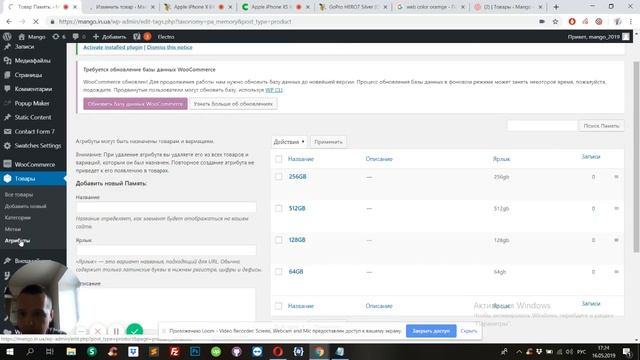This screenshot has height=360, width=640.
Task: Open Категории submenu item
Action: (x=18, y=218)
